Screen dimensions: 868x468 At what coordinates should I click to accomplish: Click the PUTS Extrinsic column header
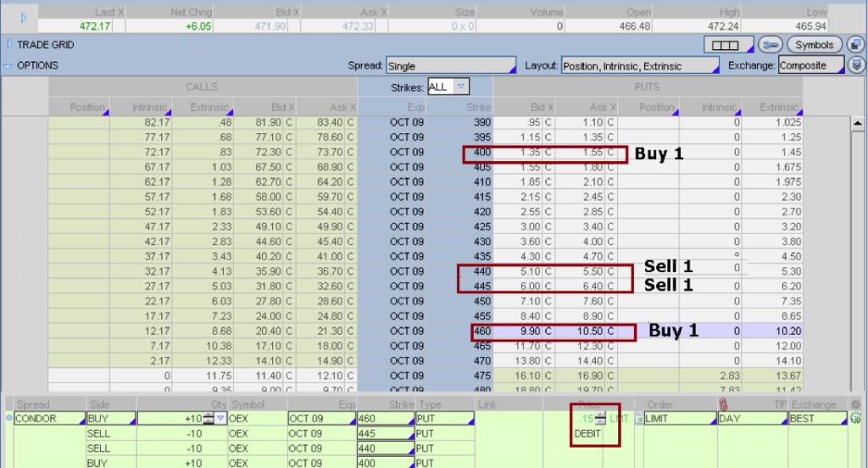click(772, 107)
